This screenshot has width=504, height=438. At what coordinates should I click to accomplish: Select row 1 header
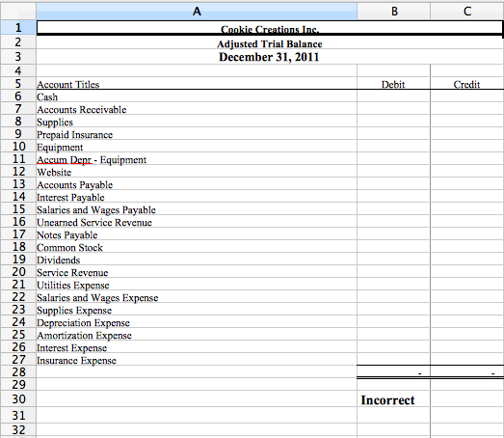(x=18, y=28)
